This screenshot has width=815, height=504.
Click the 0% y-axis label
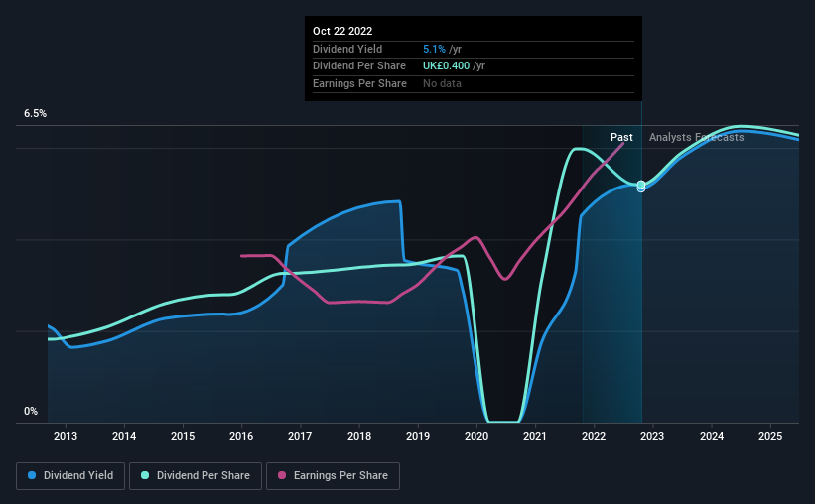pos(31,411)
